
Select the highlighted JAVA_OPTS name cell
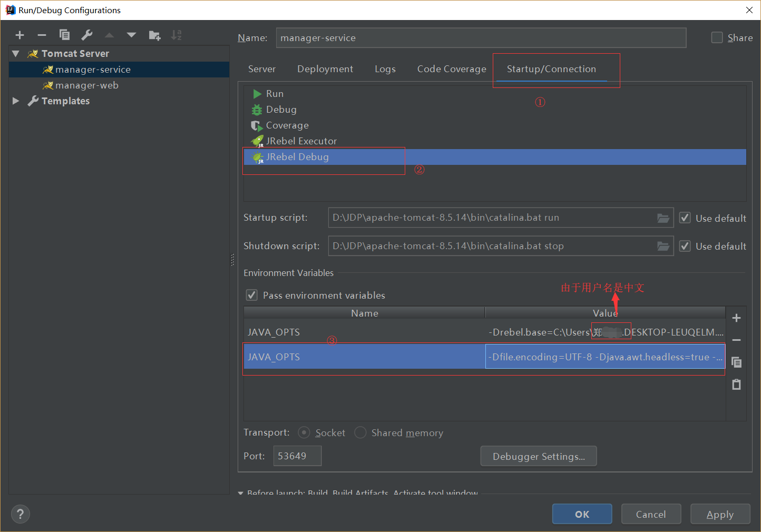pyautogui.click(x=364, y=357)
